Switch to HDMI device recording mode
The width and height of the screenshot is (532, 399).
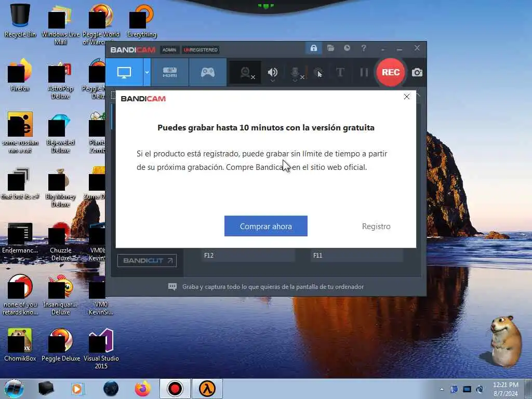(170, 72)
